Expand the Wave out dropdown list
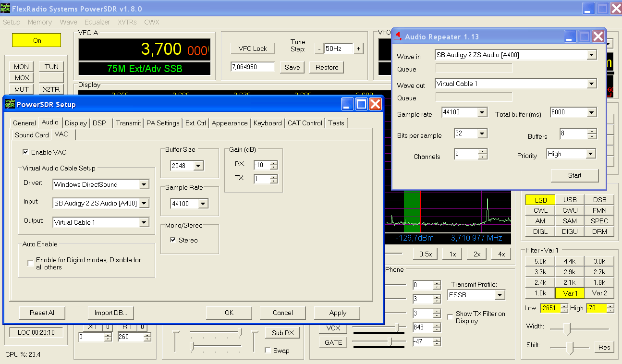This screenshot has height=364, width=622. pyautogui.click(x=591, y=84)
